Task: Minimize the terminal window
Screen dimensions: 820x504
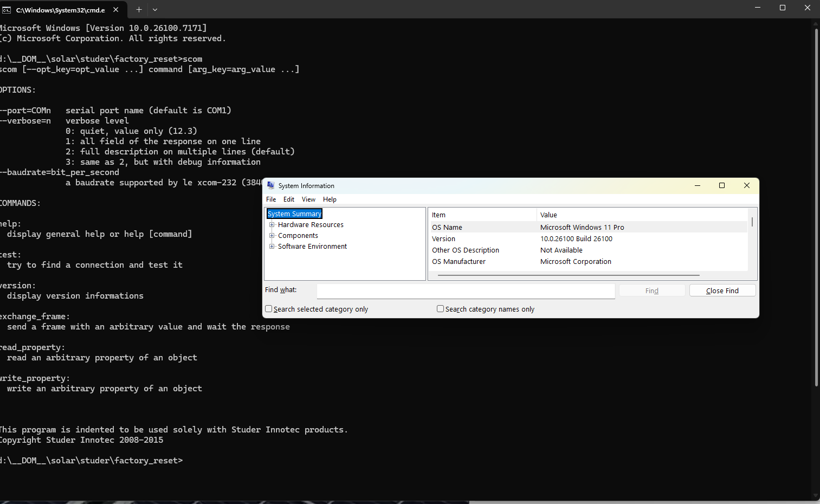Action: 758,8
